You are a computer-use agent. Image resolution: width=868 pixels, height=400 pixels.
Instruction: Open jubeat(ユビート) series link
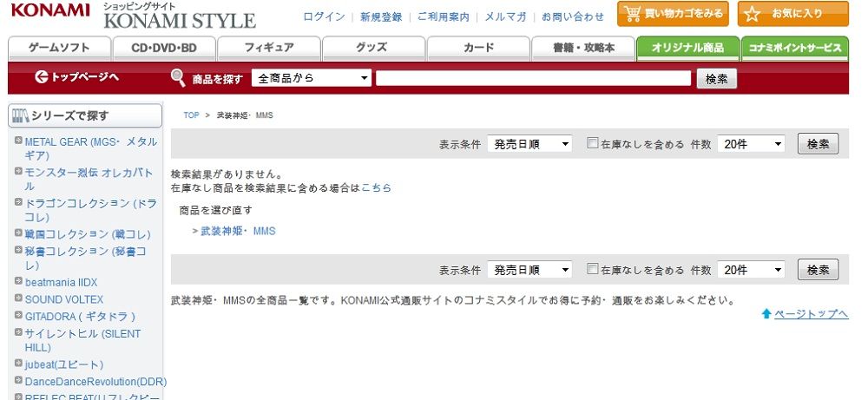(x=64, y=365)
